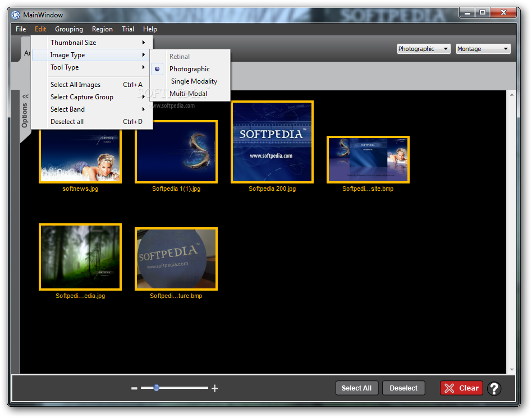
Task: Choose Deselect all from Edit menu
Action: (x=92, y=121)
